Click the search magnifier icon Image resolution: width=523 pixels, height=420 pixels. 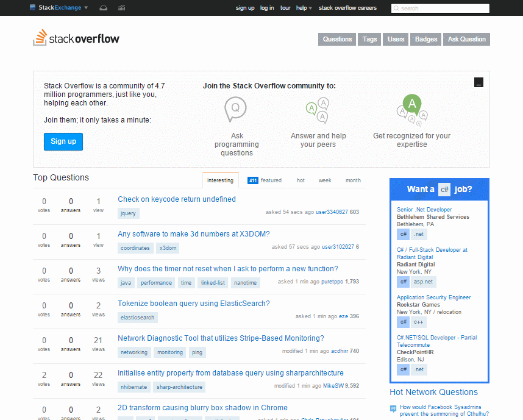pyautogui.click(x=396, y=9)
